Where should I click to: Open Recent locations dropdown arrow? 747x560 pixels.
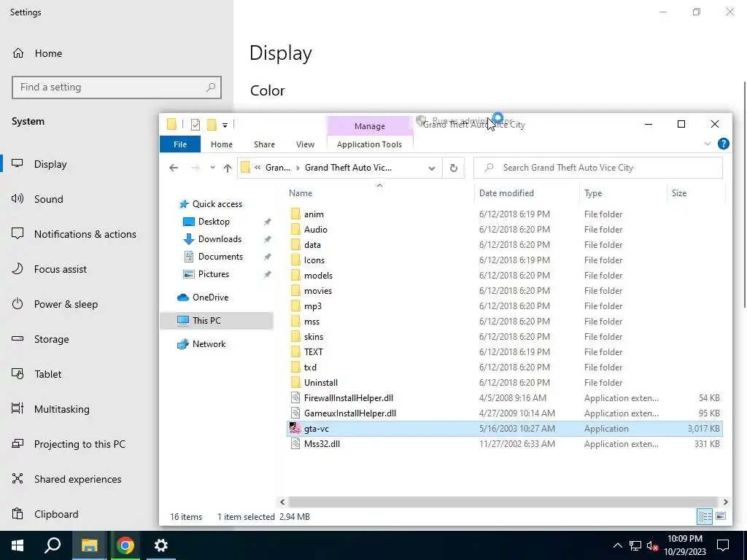tap(212, 168)
